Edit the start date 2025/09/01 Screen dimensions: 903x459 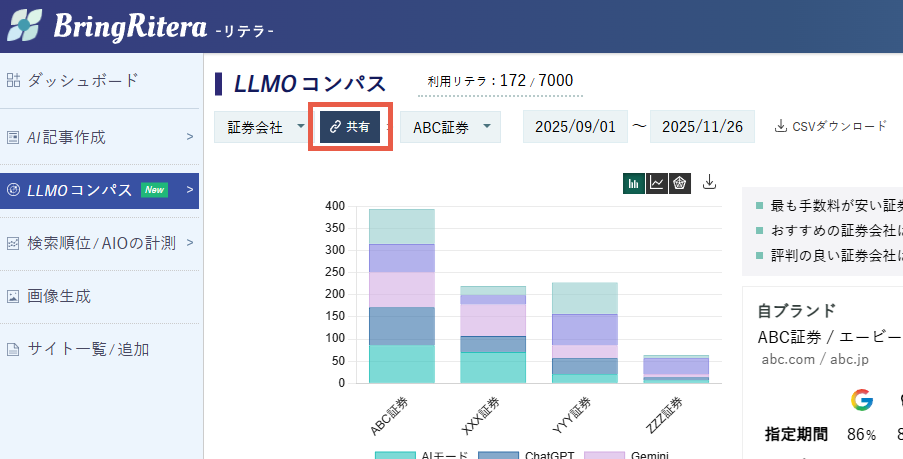click(x=575, y=127)
